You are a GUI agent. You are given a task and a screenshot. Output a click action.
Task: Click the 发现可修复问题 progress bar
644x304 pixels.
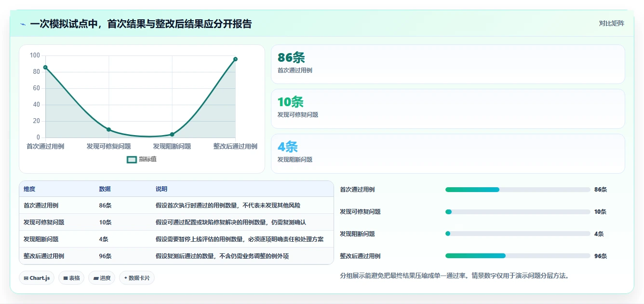click(x=518, y=212)
